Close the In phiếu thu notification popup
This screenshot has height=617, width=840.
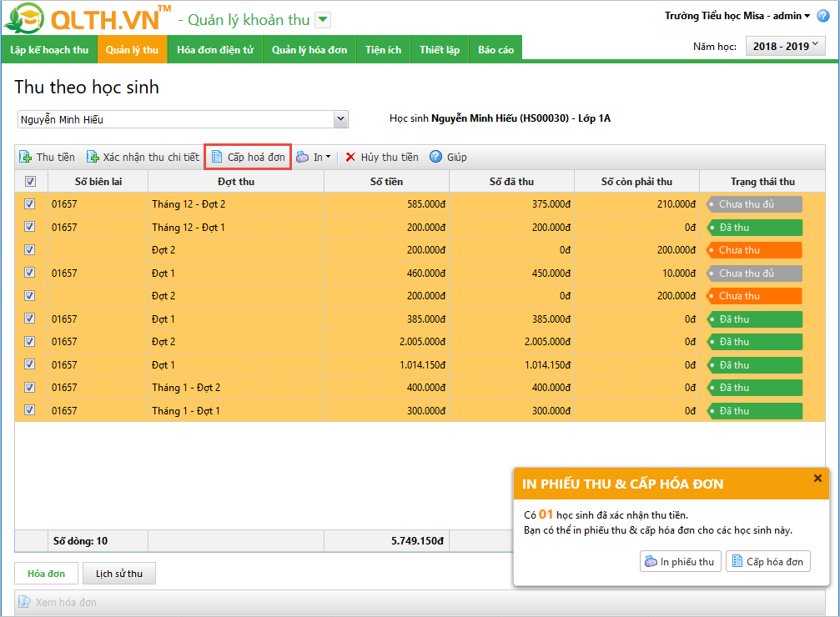[x=817, y=478]
